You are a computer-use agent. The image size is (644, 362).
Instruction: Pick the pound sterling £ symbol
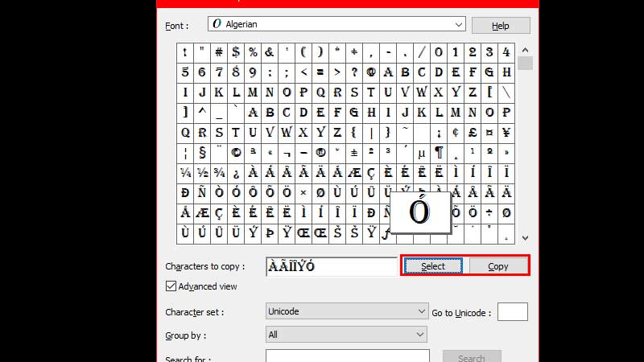(x=473, y=133)
